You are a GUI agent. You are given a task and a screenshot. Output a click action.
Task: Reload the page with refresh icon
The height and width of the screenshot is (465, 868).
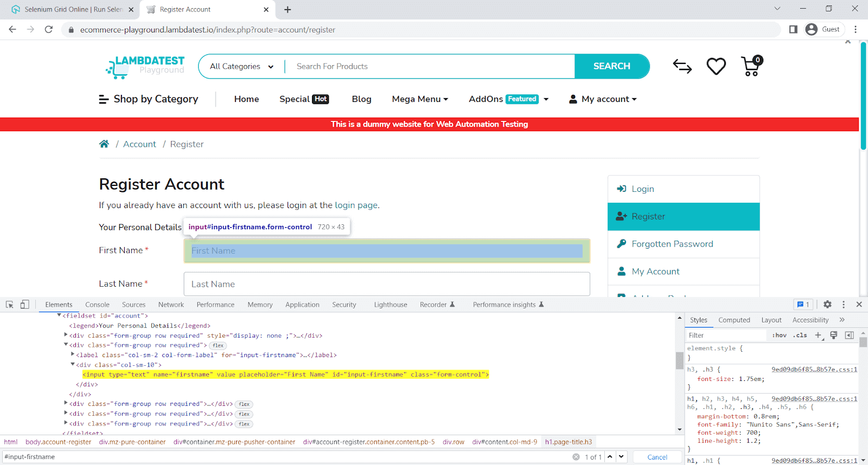49,29
